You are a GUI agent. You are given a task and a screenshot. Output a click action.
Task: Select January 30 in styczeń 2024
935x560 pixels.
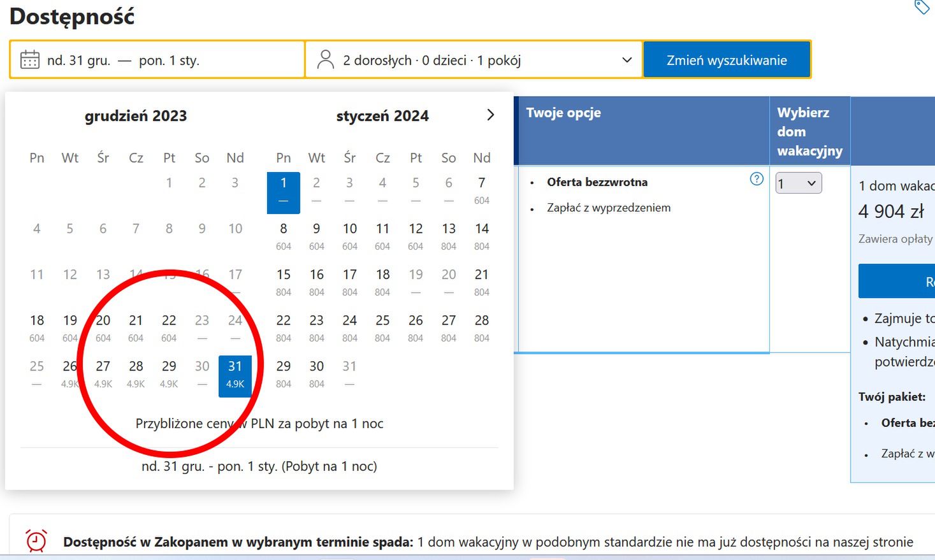click(316, 366)
